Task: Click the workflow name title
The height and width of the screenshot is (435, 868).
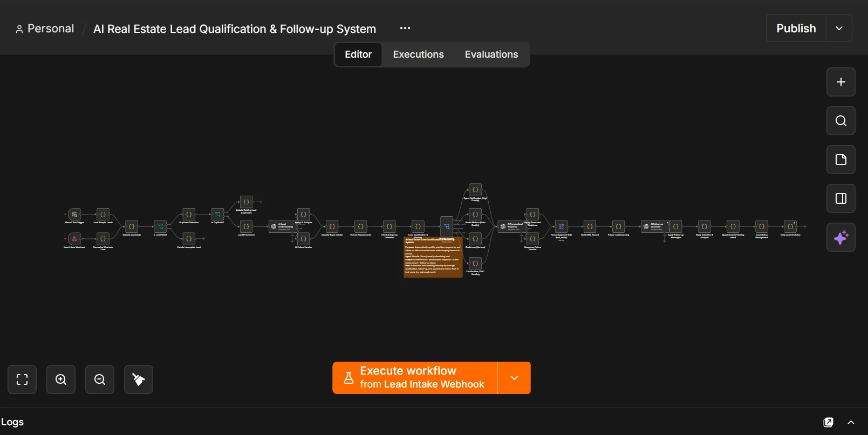Action: [x=235, y=29]
